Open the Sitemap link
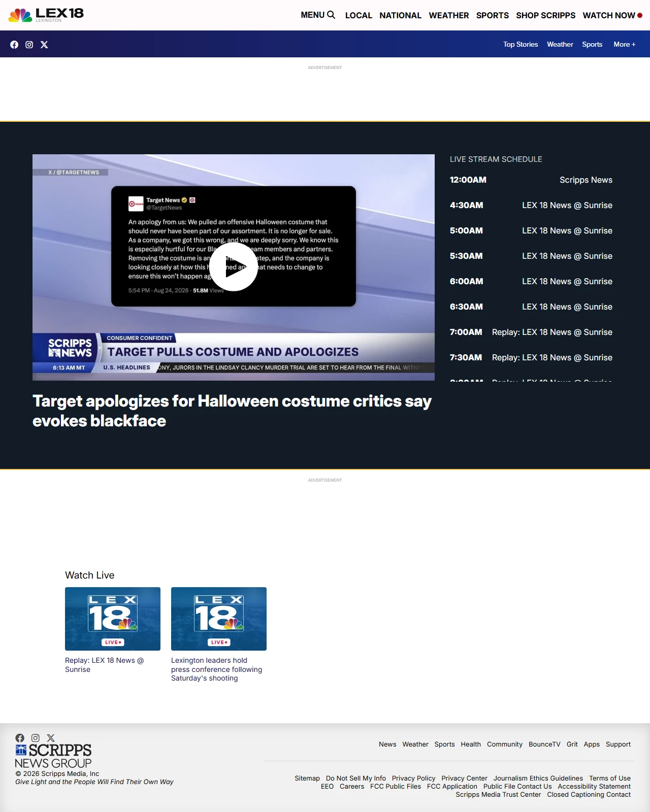650x812 pixels. click(307, 778)
